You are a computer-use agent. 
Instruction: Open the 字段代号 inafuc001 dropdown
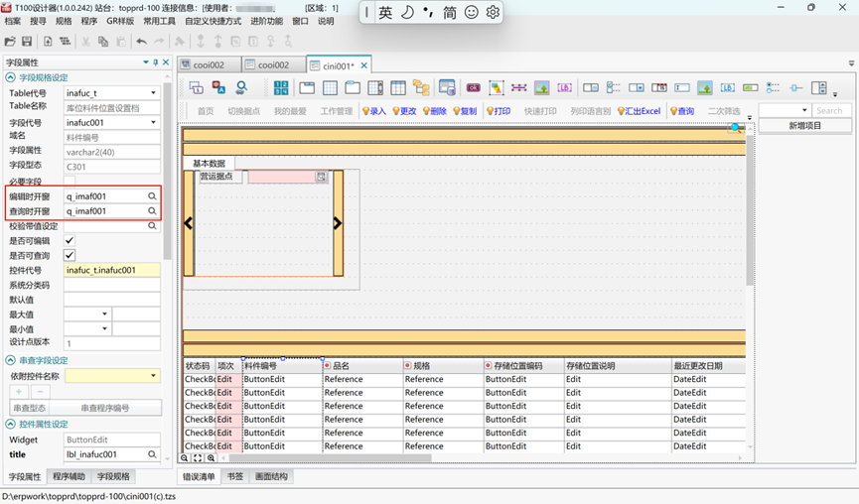(153, 123)
